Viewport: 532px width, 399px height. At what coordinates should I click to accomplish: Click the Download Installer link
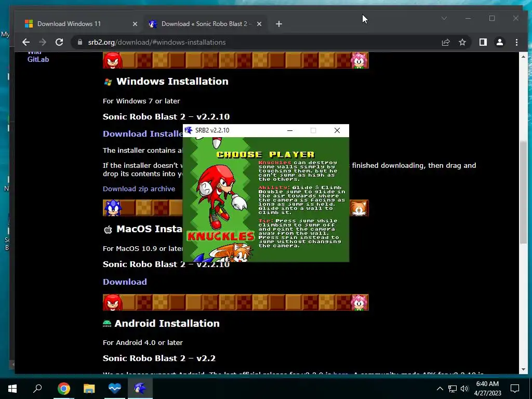tap(142, 134)
